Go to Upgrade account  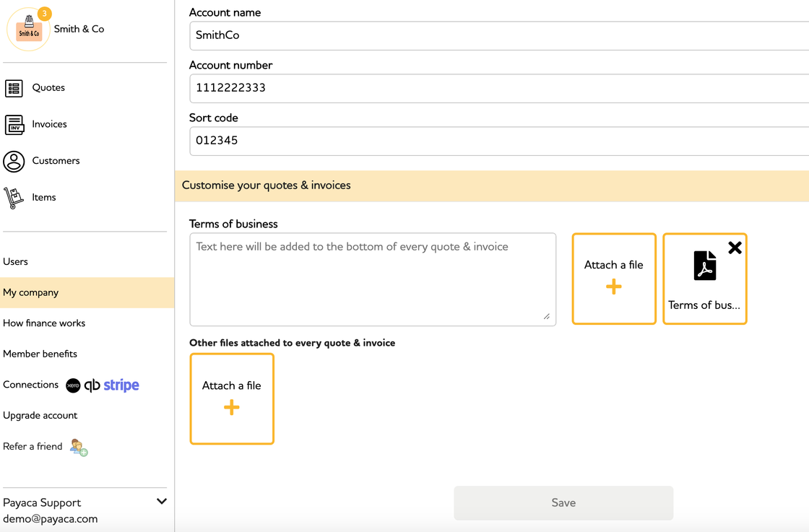point(40,416)
